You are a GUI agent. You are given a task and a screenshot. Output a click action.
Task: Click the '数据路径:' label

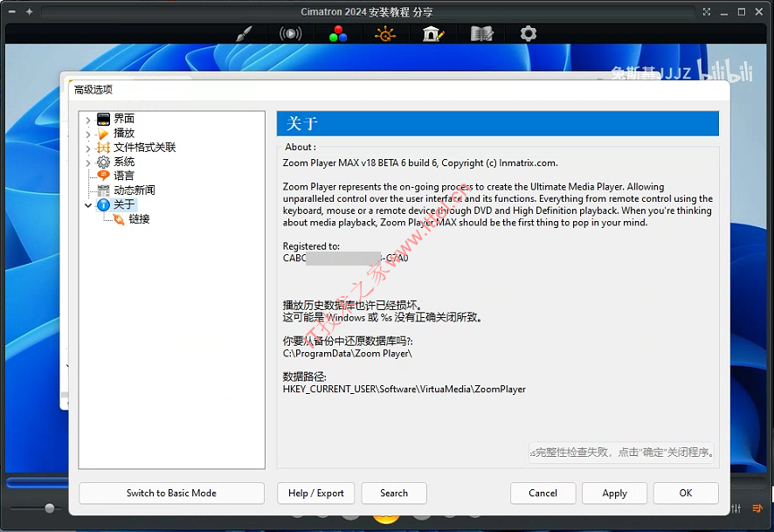click(x=304, y=377)
